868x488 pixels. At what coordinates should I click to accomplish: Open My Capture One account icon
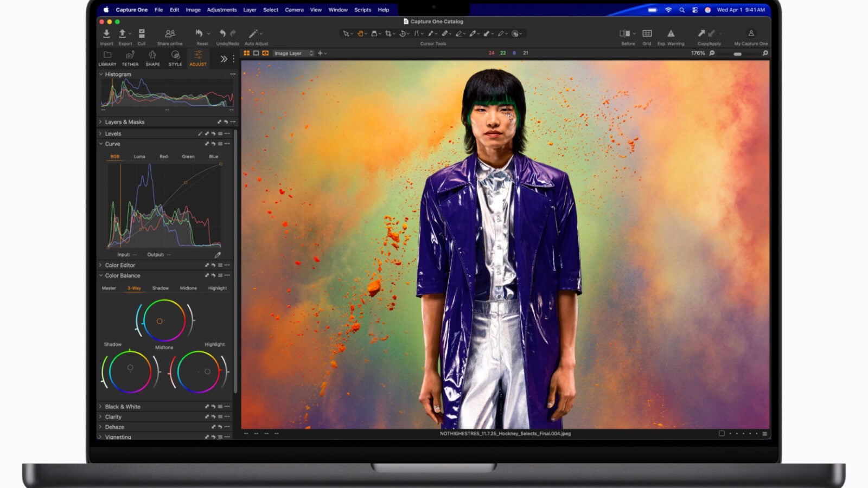pyautogui.click(x=751, y=34)
